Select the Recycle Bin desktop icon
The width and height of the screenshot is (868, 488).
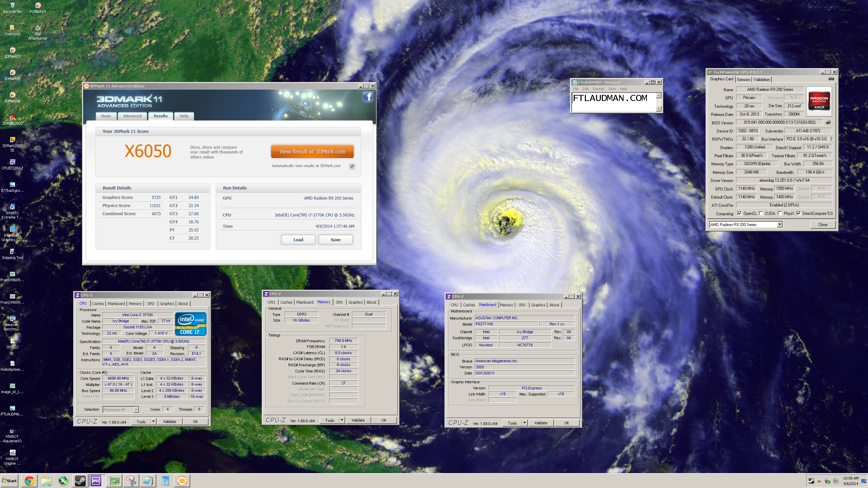click(12, 8)
